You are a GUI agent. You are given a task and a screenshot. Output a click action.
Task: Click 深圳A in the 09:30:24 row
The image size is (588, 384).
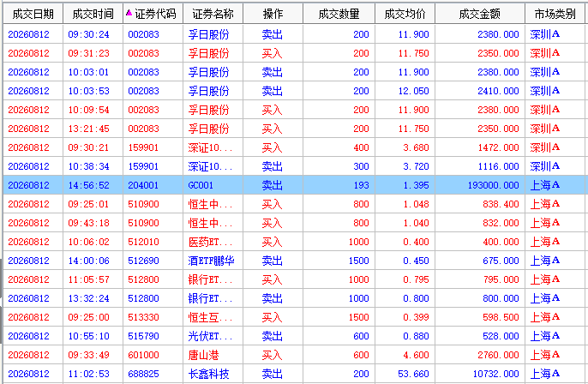click(x=545, y=34)
